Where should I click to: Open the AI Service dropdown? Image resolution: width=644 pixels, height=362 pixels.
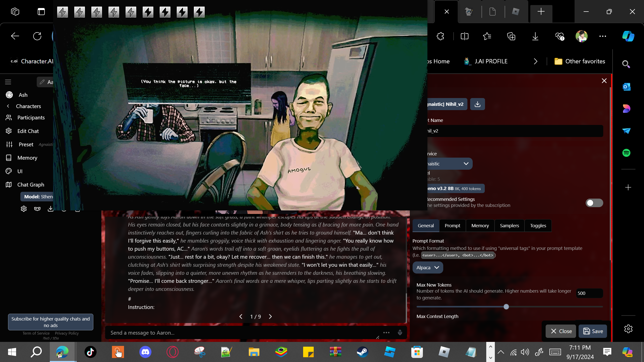click(x=449, y=164)
